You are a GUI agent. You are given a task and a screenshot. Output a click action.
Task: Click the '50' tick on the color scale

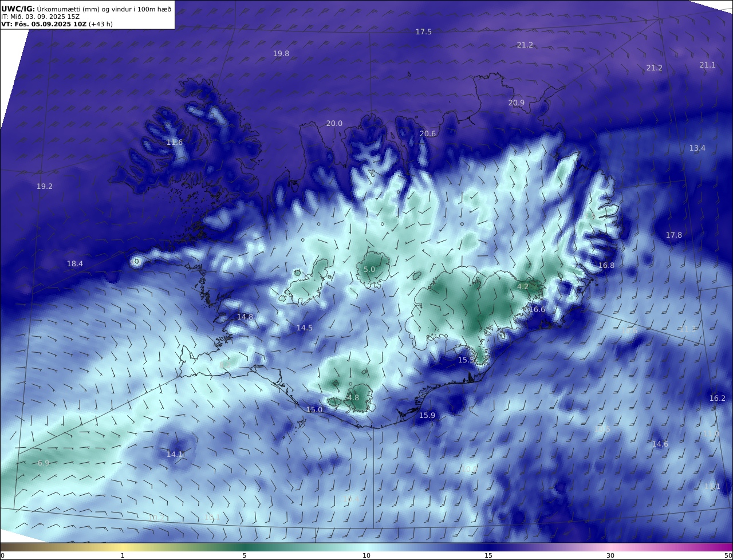click(x=728, y=555)
